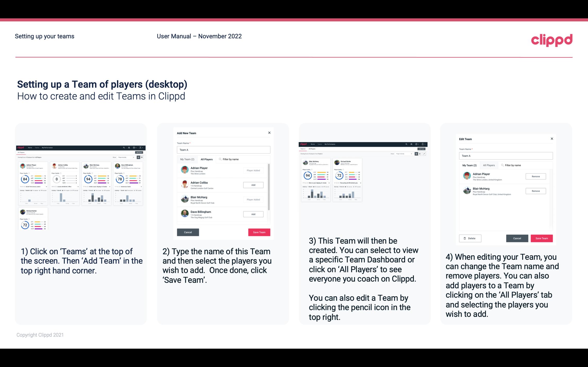Viewport: 588px width, 367px height.
Task: Click the Remove button next to Adrian Player
Action: click(x=535, y=176)
